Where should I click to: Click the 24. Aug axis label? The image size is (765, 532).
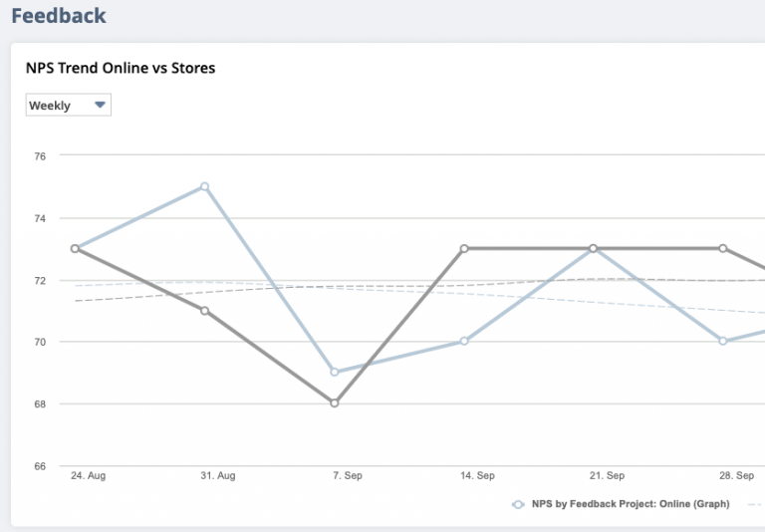pyautogui.click(x=88, y=476)
